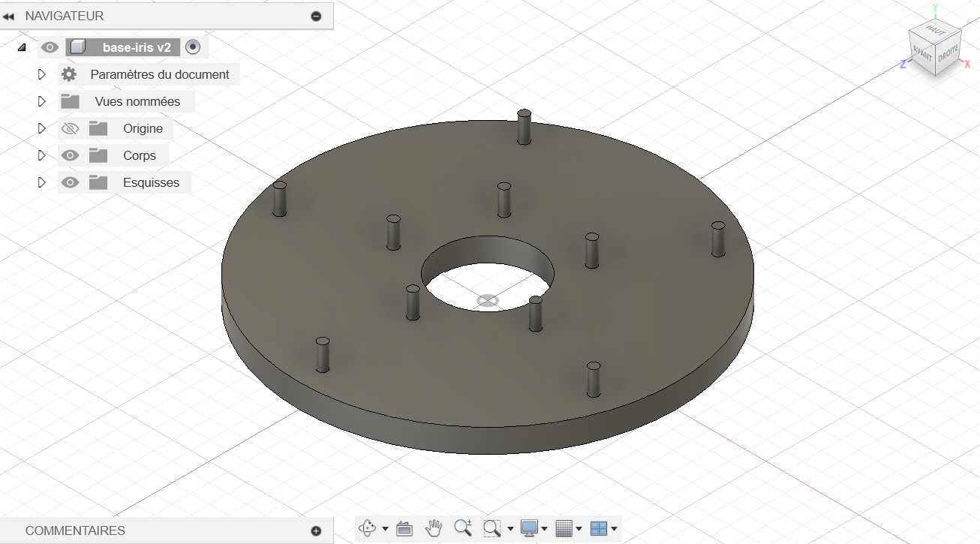980x544 pixels.
Task: Select the Esquisses label
Action: [x=151, y=182]
